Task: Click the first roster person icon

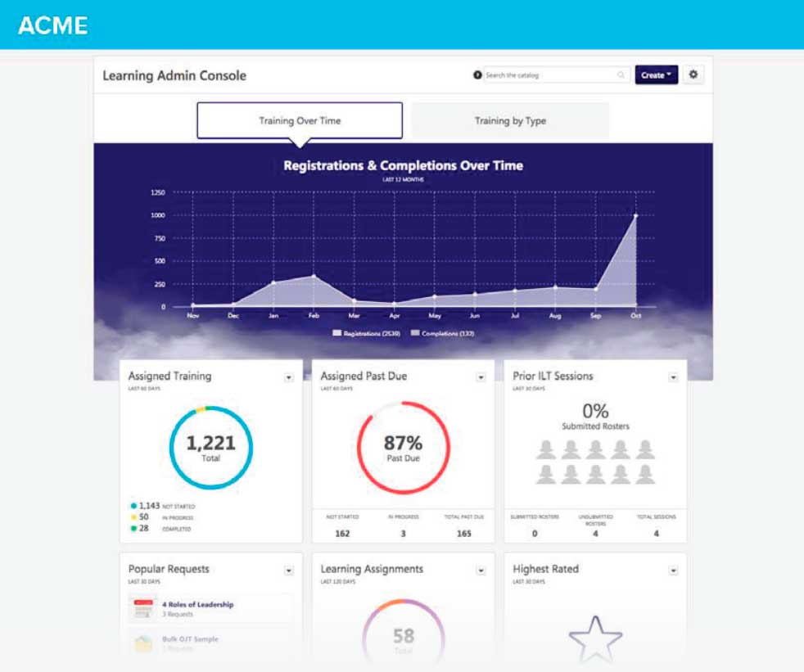Action: (545, 449)
